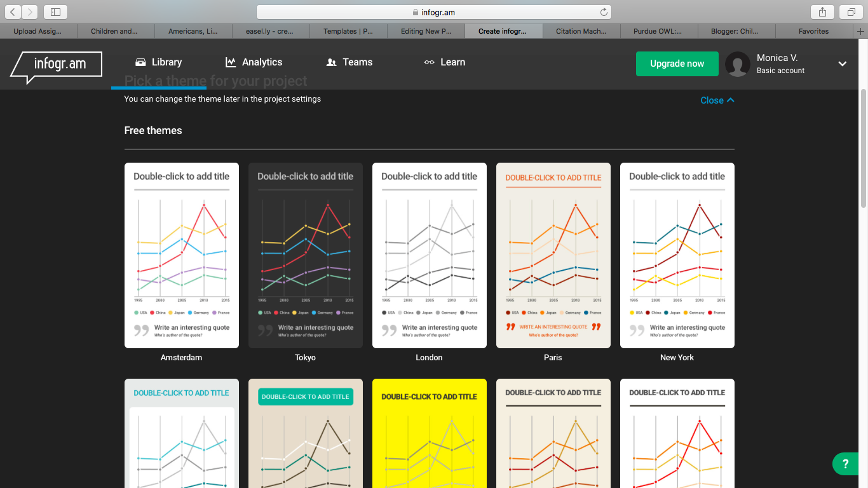Click the infogr.am address bar
Viewport: 868px width, 488px height.
433,12
